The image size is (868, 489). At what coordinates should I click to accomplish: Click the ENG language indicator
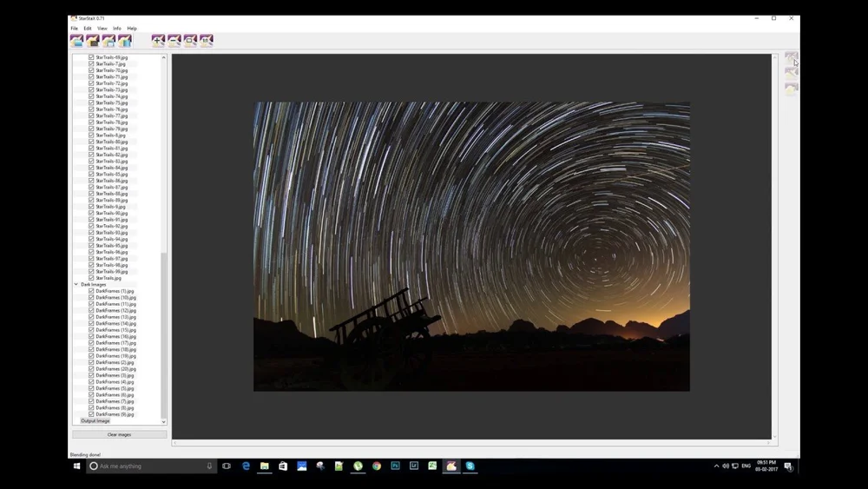tap(746, 466)
